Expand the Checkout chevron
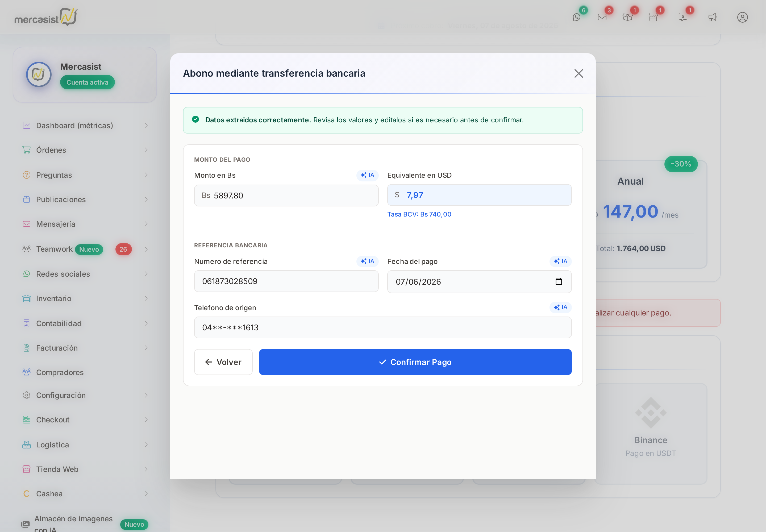Image resolution: width=766 pixels, height=532 pixels. pyautogui.click(x=146, y=420)
